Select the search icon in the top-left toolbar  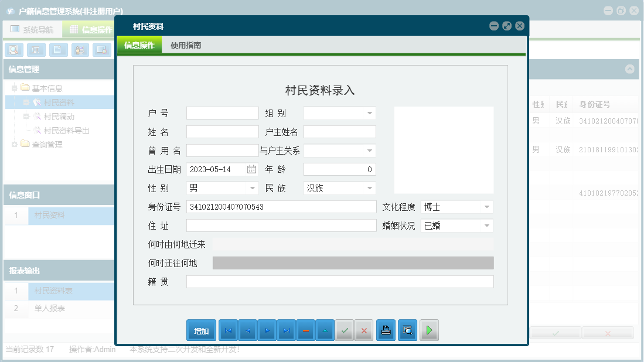pos(13,50)
